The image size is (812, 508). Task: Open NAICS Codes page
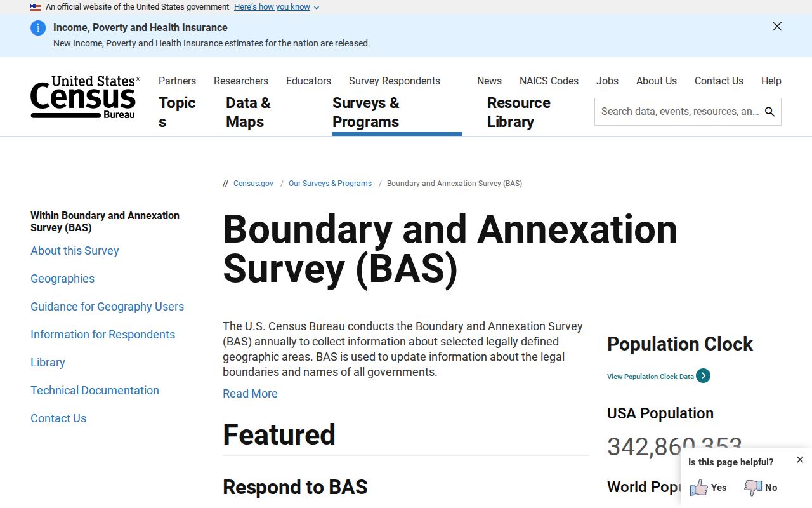point(549,81)
